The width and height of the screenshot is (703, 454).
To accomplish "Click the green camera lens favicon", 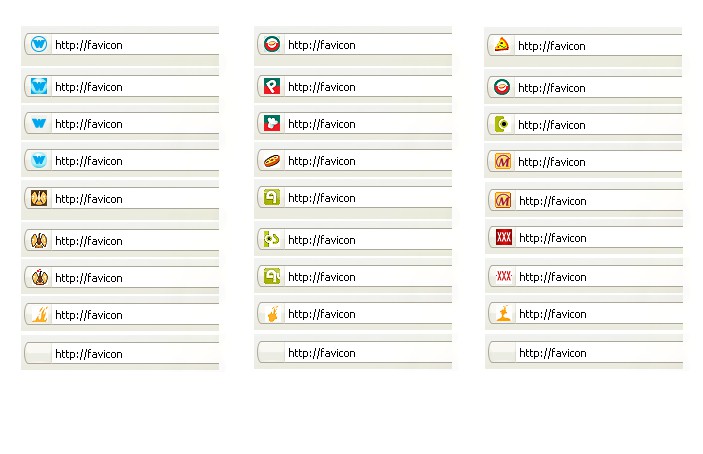I will [x=502, y=125].
